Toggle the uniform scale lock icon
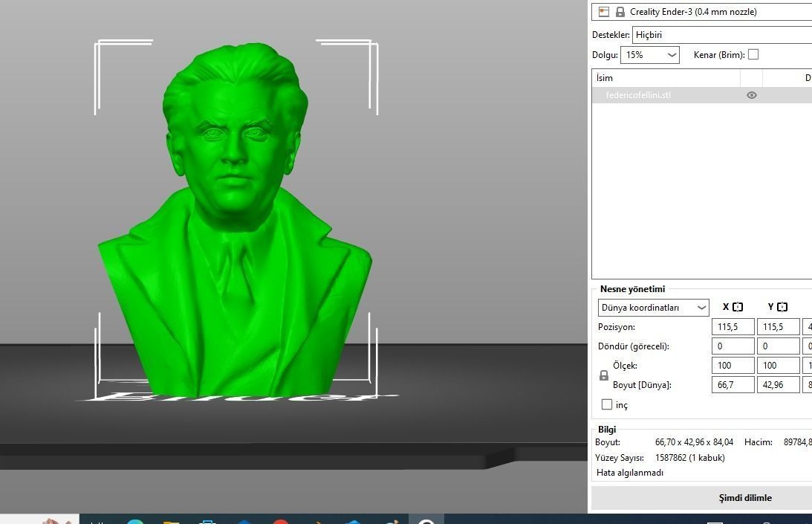 coord(604,375)
